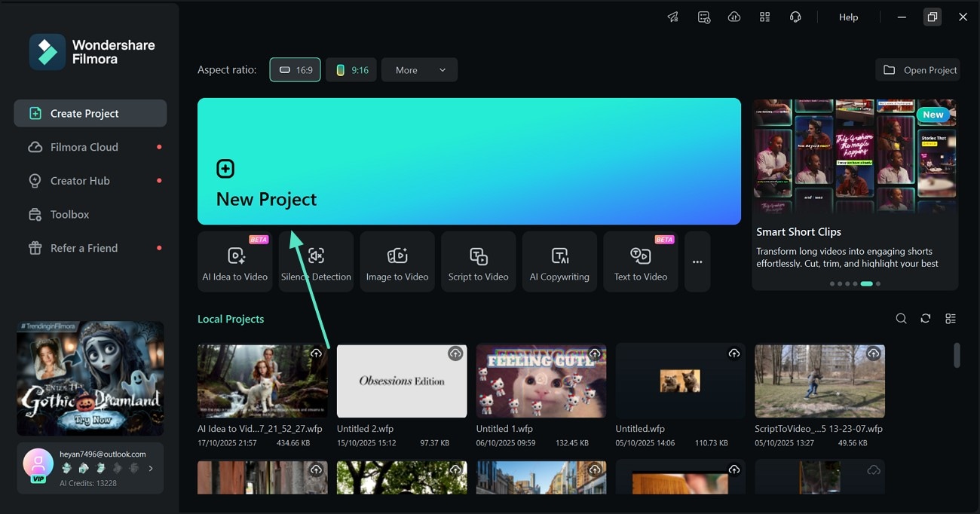
Task: Open customer support headset icon
Action: (795, 17)
